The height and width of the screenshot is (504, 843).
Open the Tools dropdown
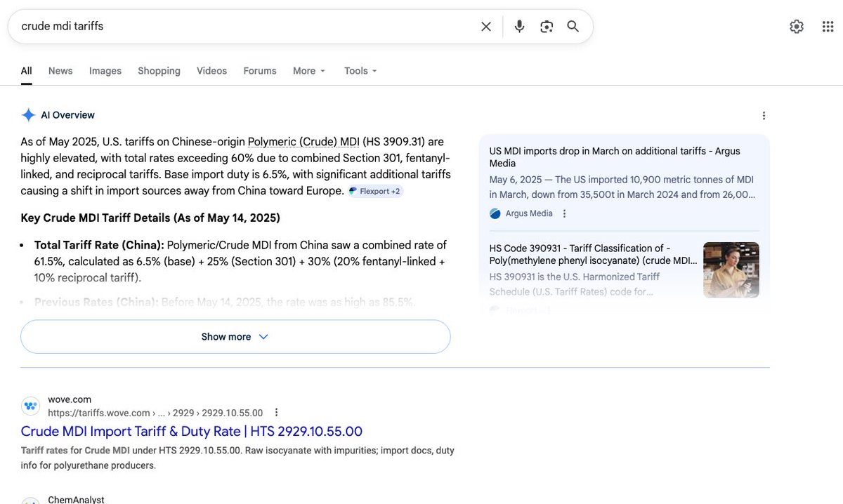(360, 71)
